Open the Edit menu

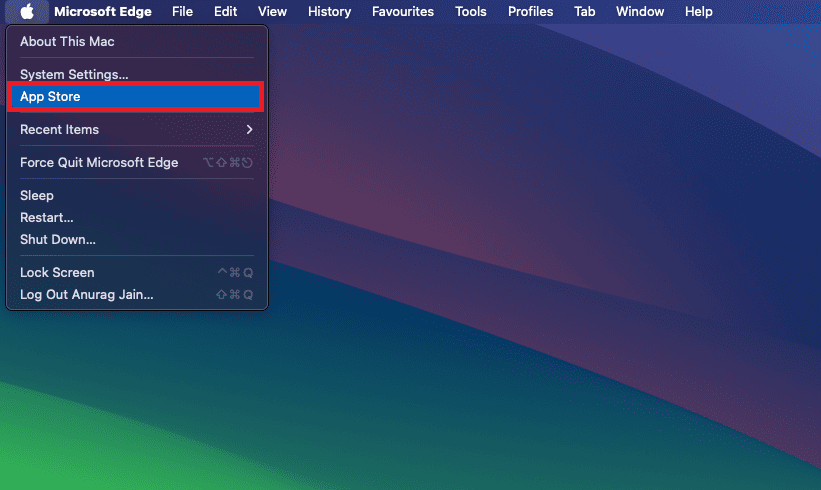click(x=225, y=12)
